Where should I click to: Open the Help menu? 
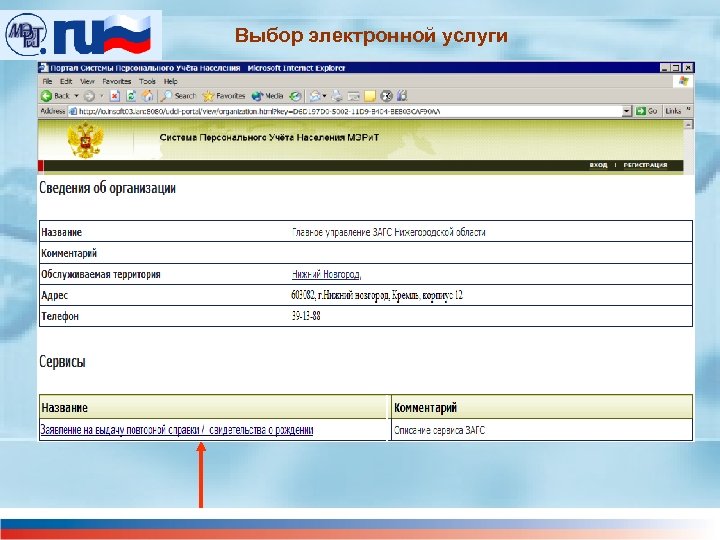click(x=171, y=81)
